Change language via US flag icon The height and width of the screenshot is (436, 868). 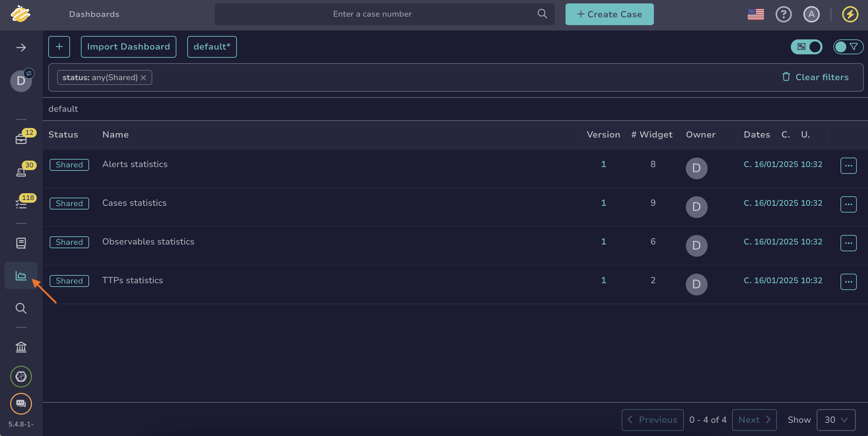click(x=756, y=14)
